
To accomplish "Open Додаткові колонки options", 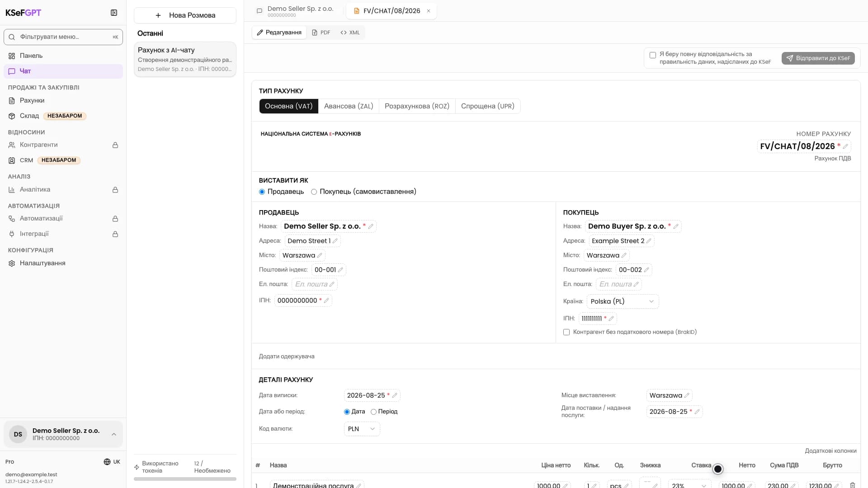I will [x=830, y=451].
